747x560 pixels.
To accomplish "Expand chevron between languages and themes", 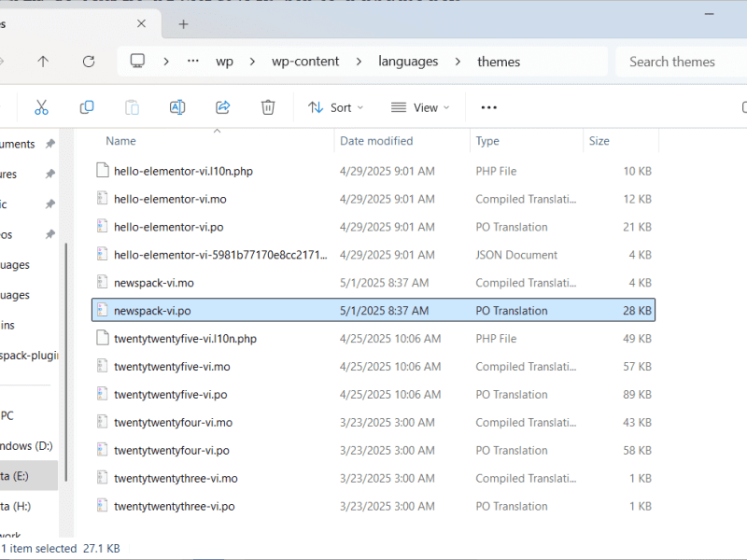I will 458,62.
